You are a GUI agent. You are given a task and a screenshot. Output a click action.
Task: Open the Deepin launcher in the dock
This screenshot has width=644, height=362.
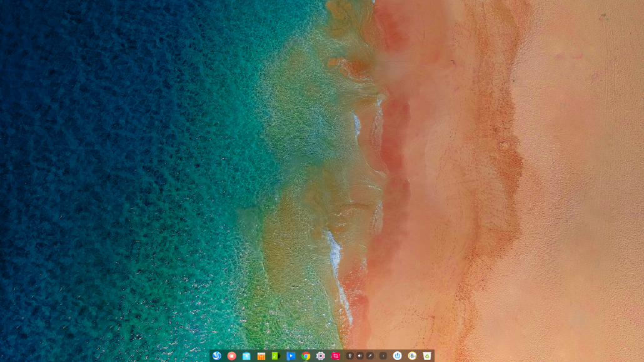[217, 356]
